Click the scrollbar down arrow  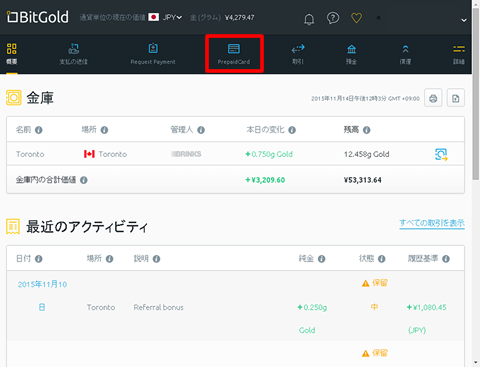point(476,363)
